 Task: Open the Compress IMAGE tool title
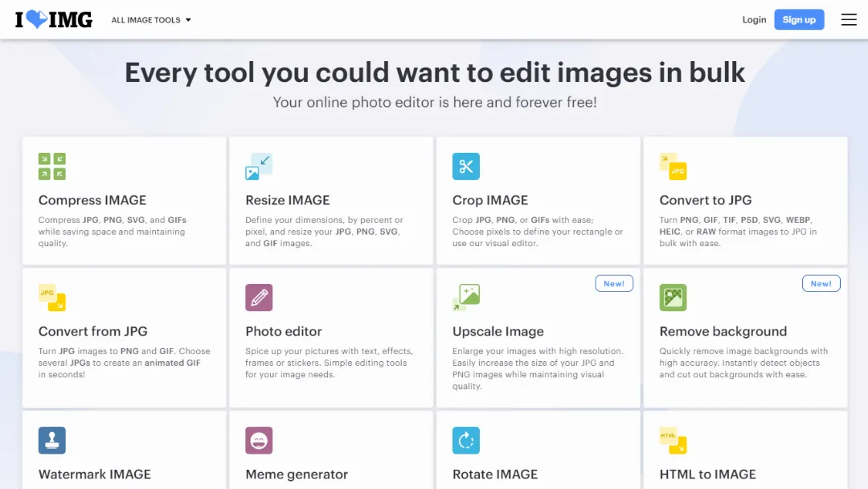[92, 200]
